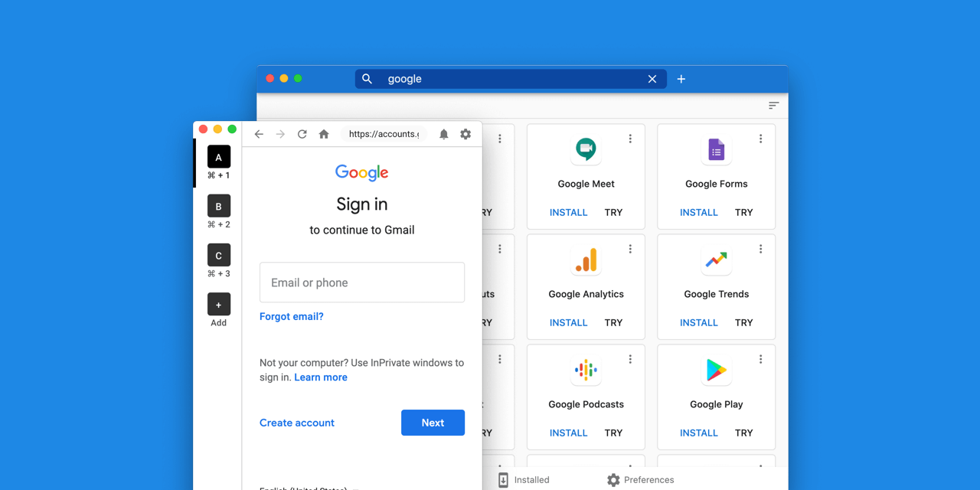Expand Google Trends more options menu
980x490 pixels.
pyautogui.click(x=761, y=249)
